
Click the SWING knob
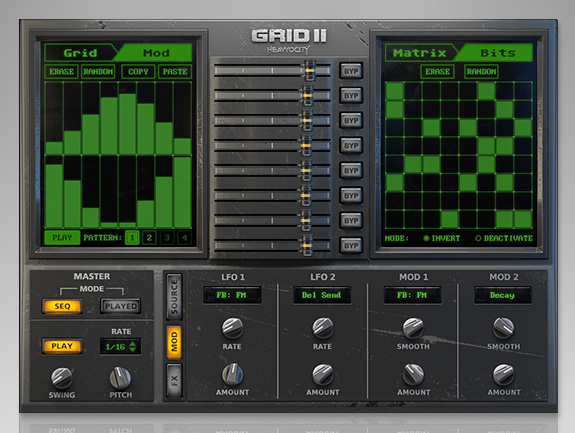[62, 378]
